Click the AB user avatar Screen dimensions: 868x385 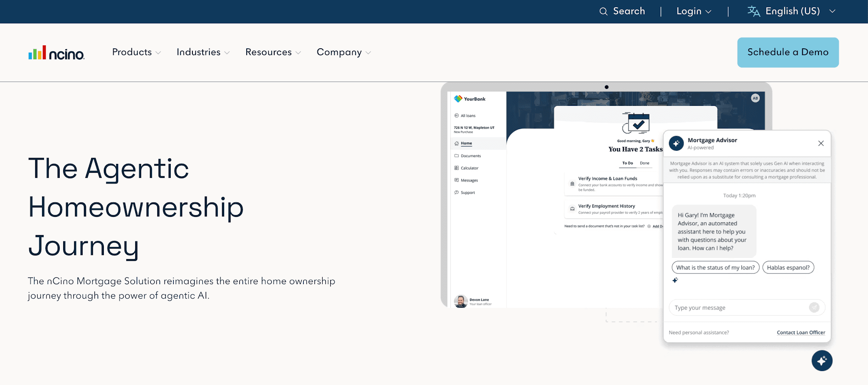[755, 98]
